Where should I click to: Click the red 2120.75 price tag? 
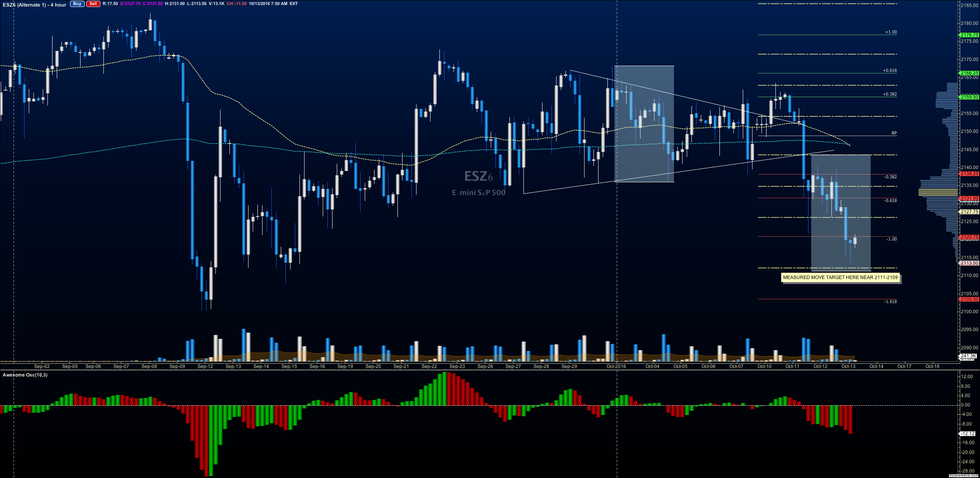969,237
